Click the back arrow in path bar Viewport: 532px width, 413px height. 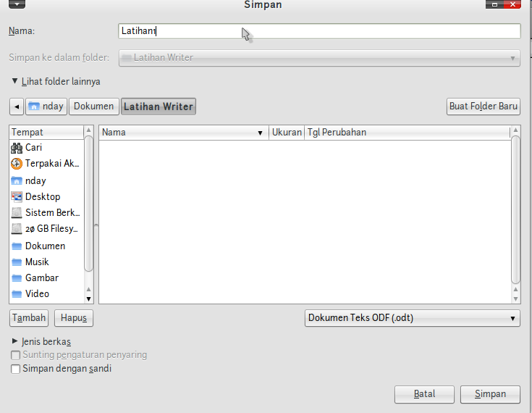17,107
